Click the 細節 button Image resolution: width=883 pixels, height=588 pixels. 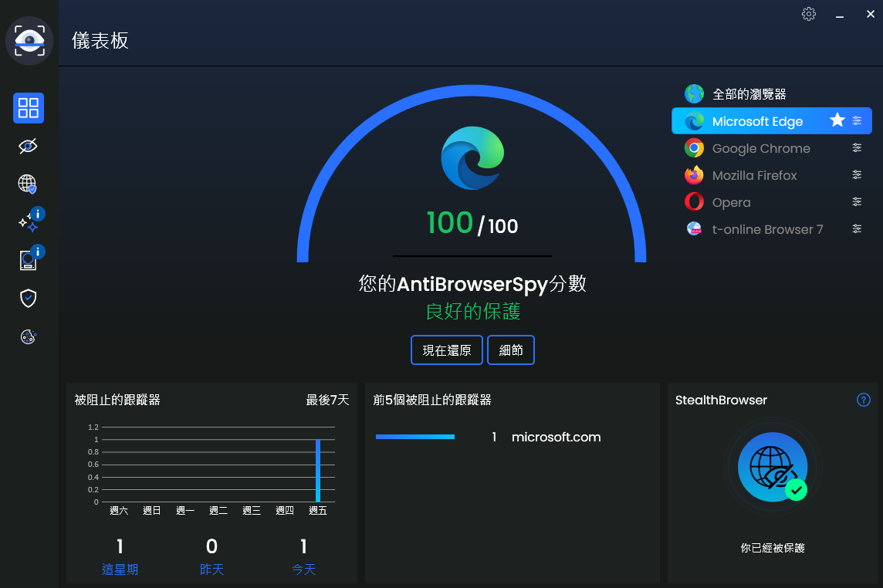tap(511, 350)
